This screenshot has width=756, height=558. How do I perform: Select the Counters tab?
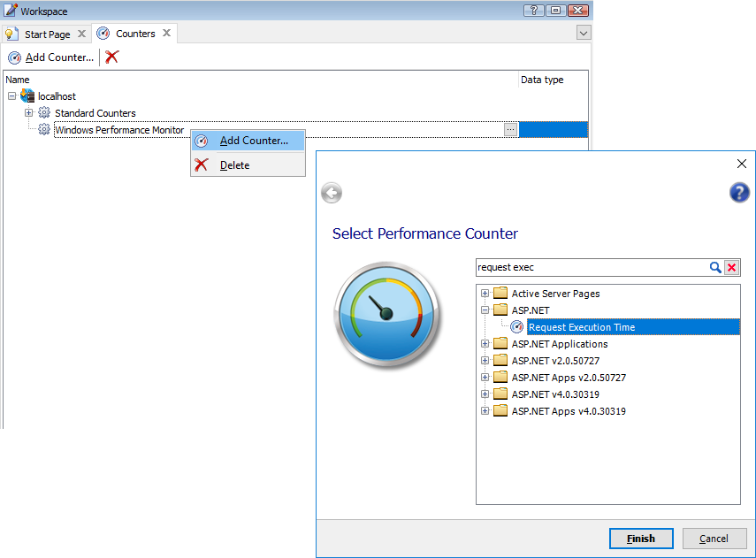[135, 34]
